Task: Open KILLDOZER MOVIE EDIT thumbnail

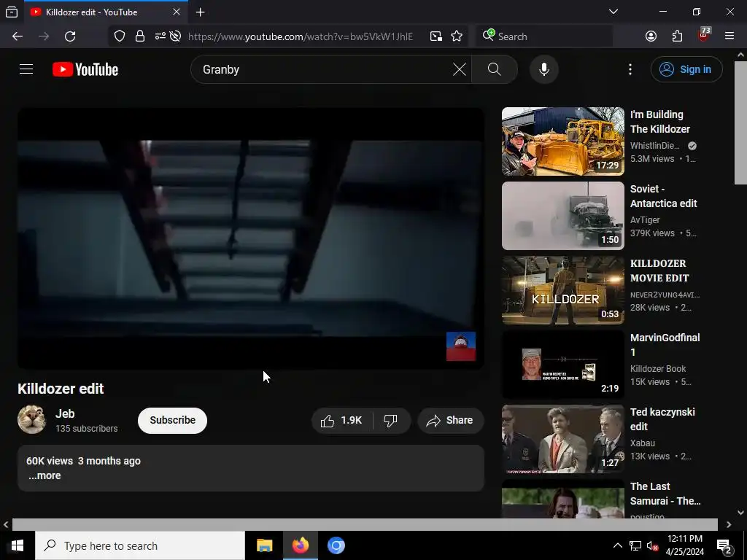Action: (x=562, y=290)
